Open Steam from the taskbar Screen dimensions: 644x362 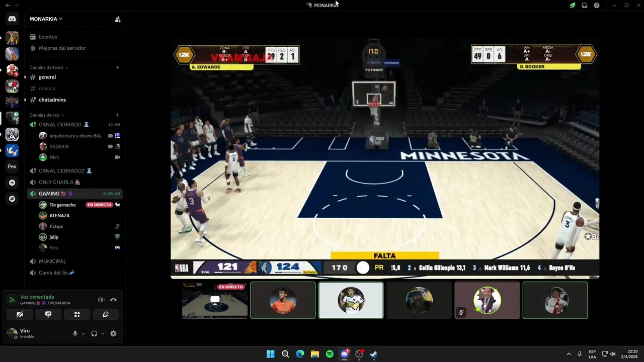[374, 354]
